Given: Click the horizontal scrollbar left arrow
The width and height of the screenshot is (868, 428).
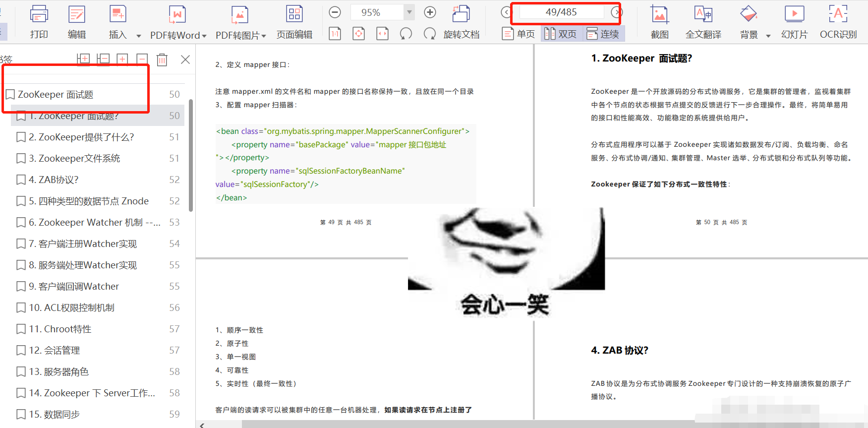Looking at the screenshot, I should coord(202,425).
